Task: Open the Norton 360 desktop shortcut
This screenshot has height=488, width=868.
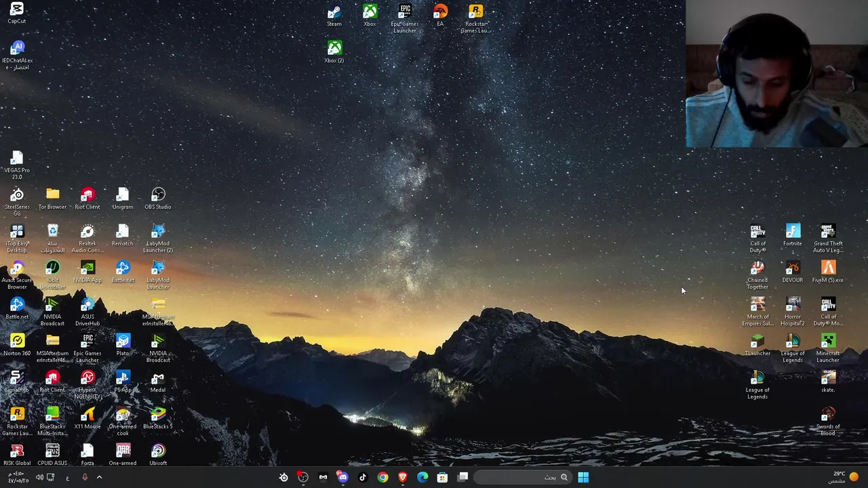Action: click(17, 344)
